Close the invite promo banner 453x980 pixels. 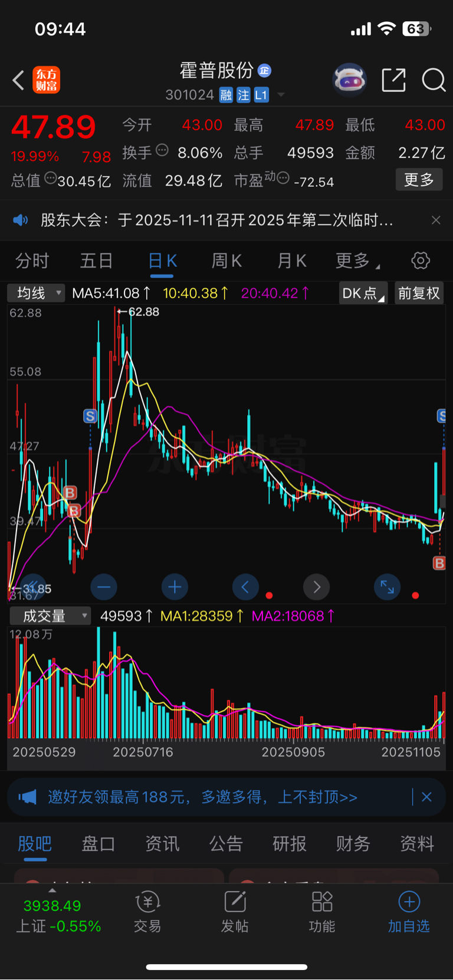(x=427, y=797)
